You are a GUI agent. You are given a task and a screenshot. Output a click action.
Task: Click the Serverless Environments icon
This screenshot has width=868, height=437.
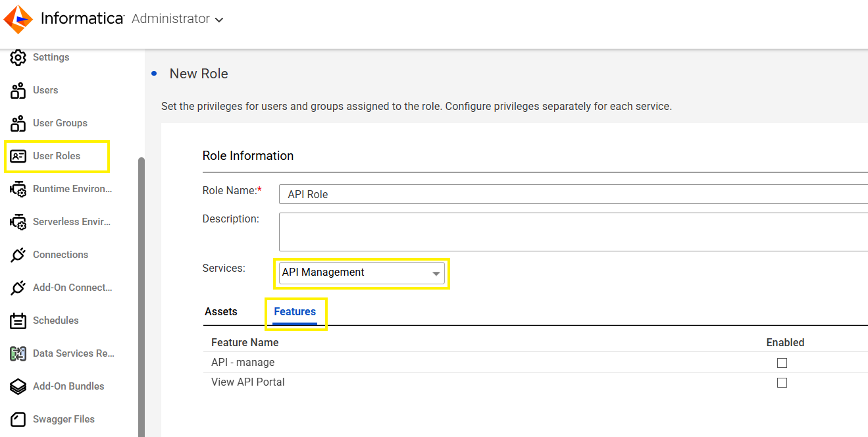(18, 222)
